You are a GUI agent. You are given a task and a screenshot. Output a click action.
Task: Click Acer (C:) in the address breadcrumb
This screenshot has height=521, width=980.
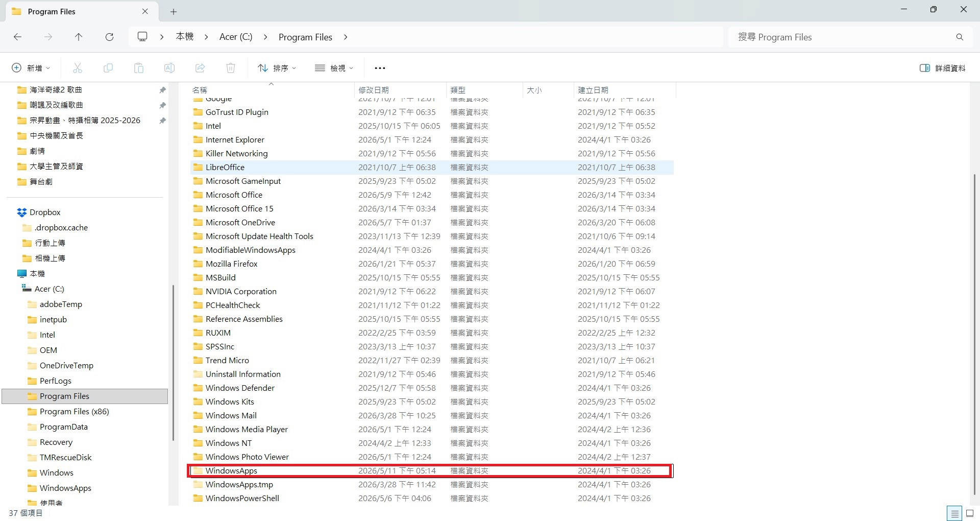click(x=236, y=37)
